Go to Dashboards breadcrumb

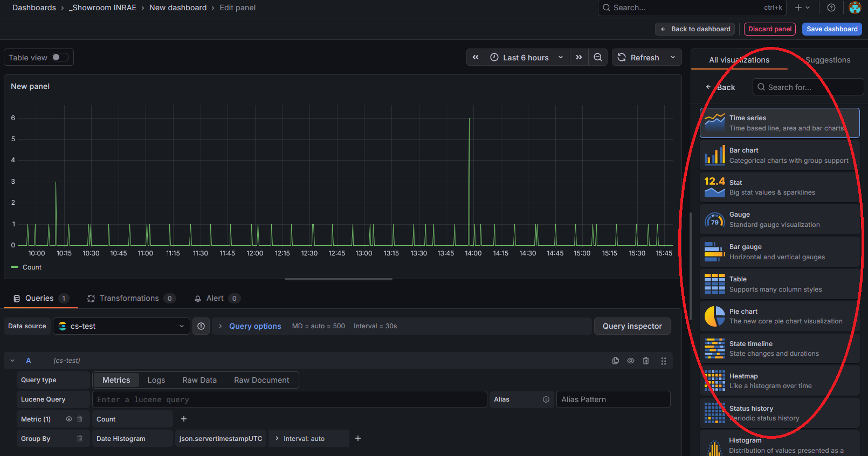[34, 8]
